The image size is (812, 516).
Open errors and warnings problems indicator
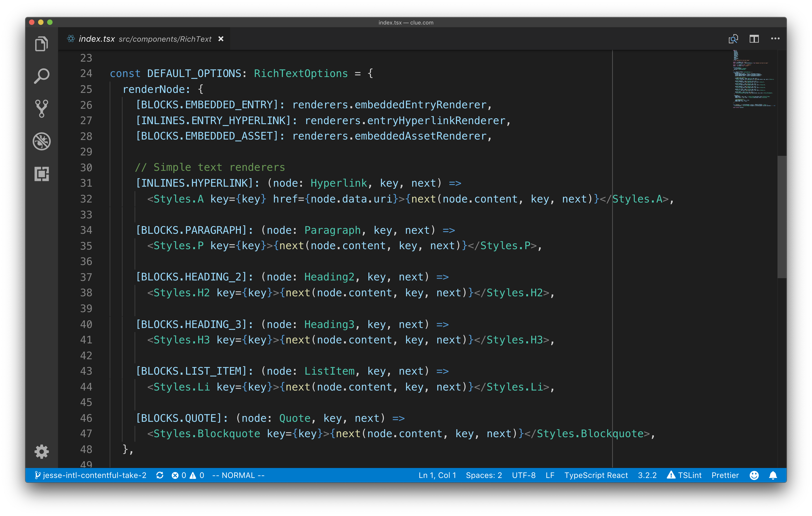tap(188, 475)
